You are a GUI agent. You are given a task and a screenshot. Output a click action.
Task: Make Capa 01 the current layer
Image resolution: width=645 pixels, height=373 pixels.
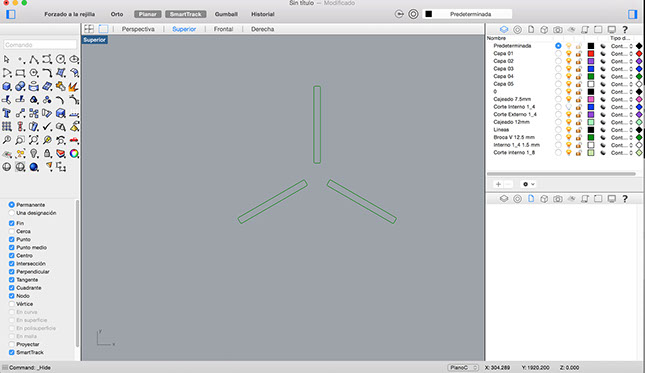[558, 53]
